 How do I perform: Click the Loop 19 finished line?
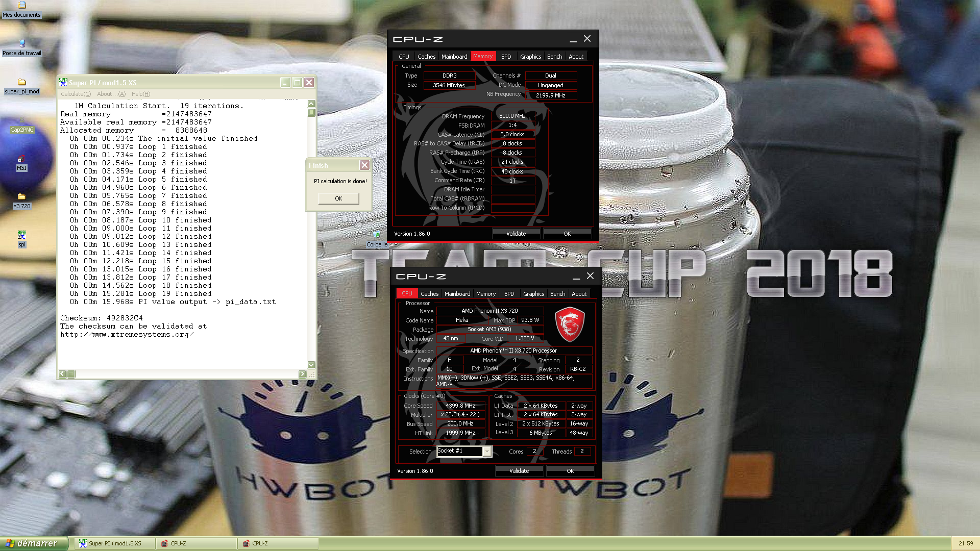pos(141,294)
